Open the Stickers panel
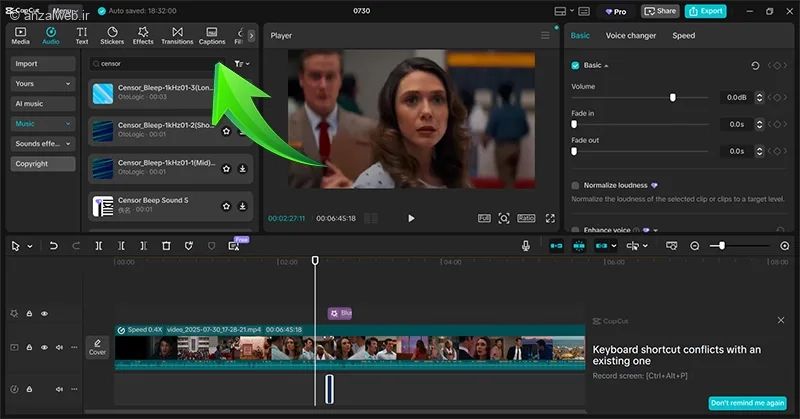This screenshot has width=800, height=419. (112, 36)
